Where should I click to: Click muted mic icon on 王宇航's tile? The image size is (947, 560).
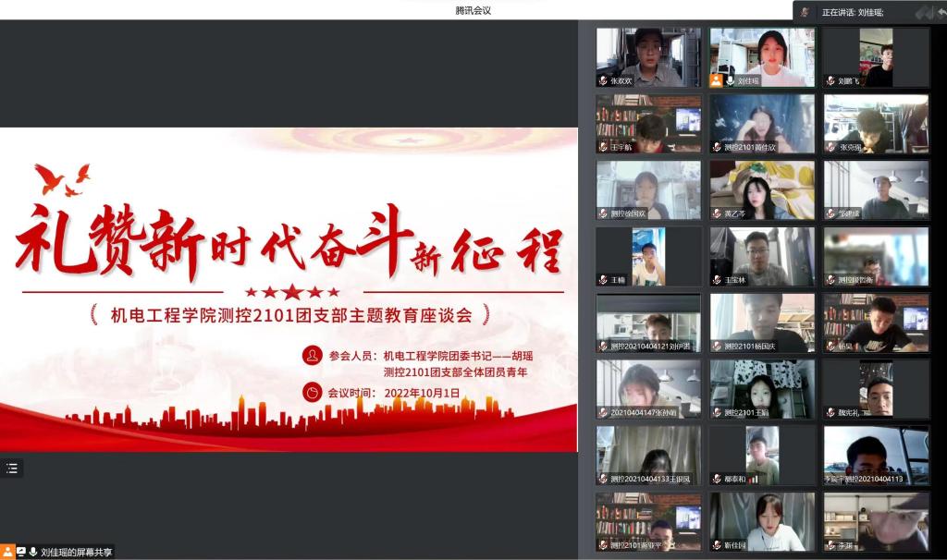[603, 147]
